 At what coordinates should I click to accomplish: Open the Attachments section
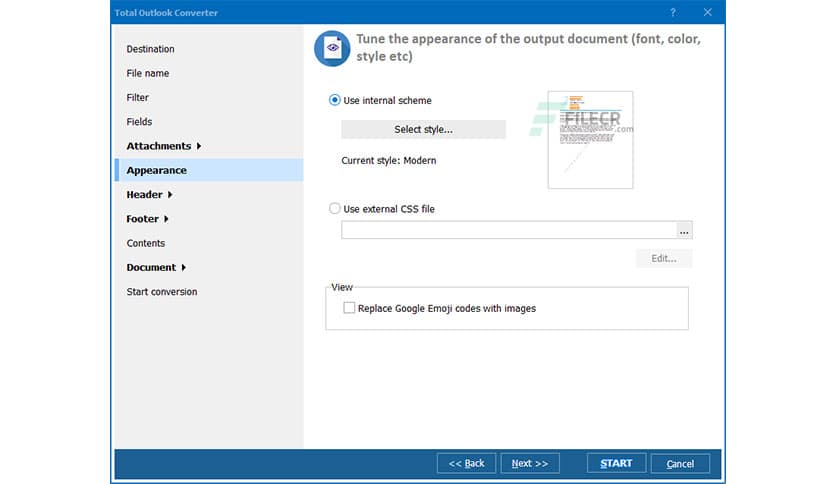(x=158, y=146)
